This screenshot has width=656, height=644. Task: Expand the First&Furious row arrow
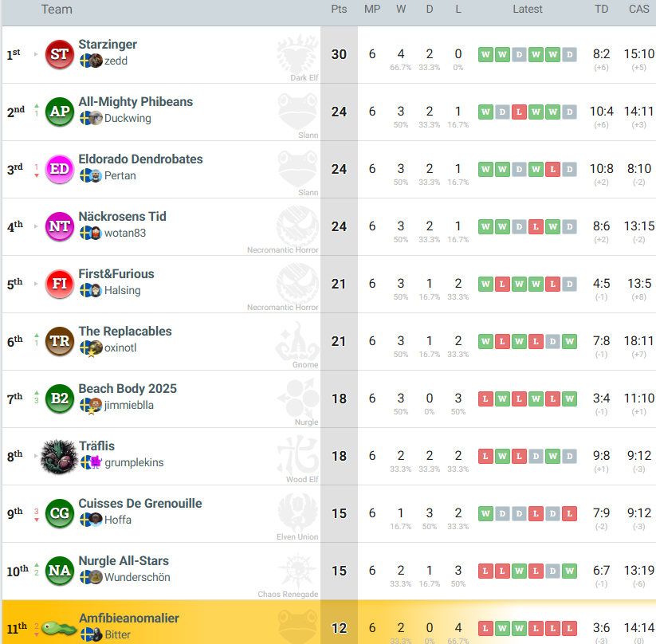[x=36, y=285]
